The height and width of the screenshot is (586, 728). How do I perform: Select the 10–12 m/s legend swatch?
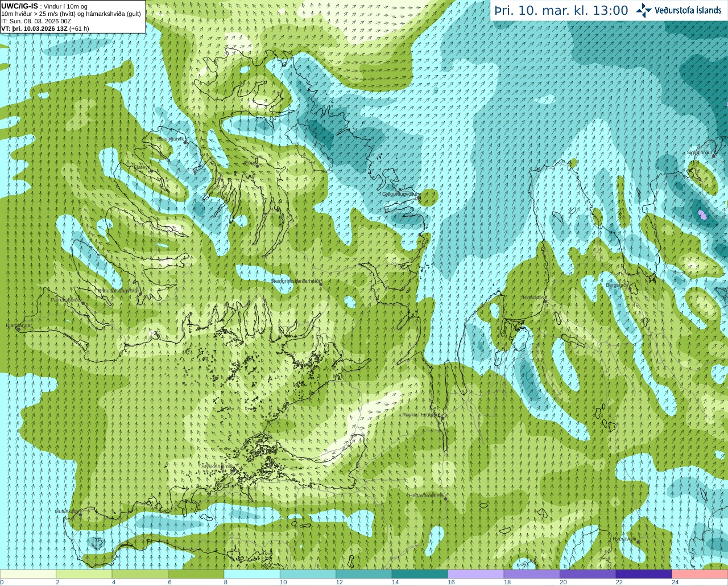(308, 574)
